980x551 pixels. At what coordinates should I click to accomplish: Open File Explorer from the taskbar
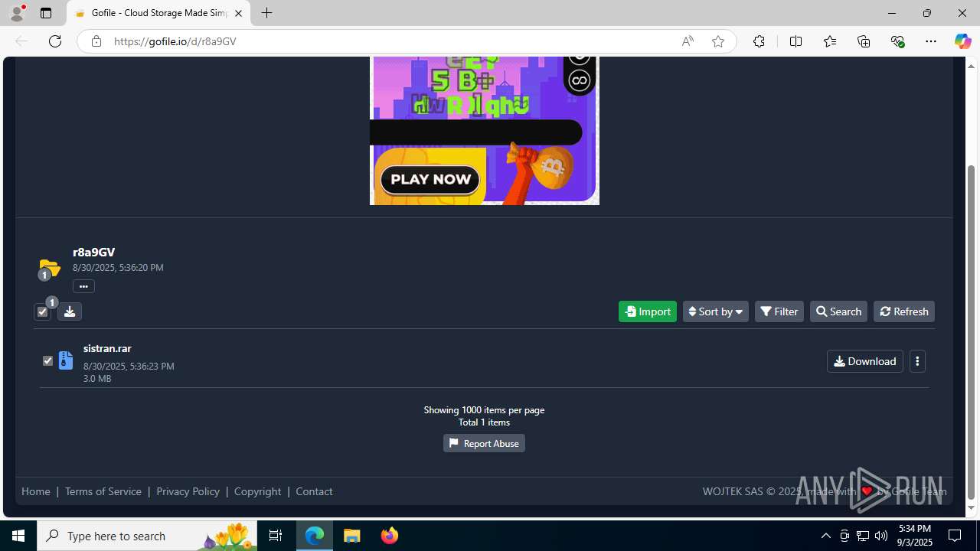click(x=352, y=536)
